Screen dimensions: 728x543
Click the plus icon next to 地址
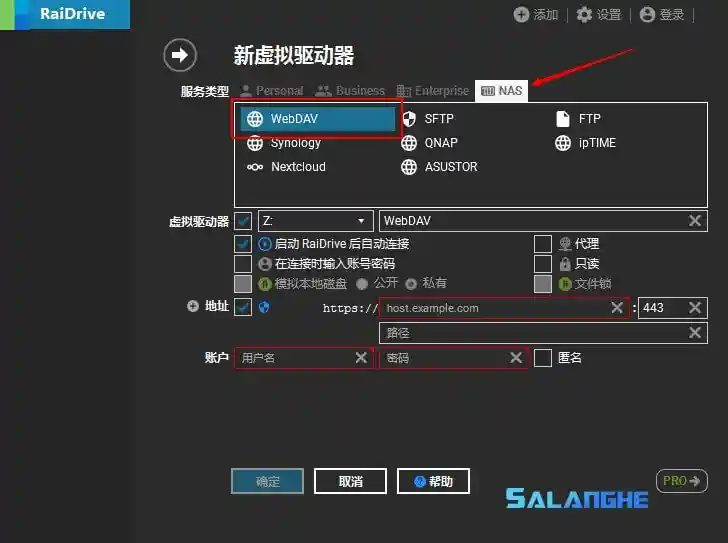tap(193, 306)
